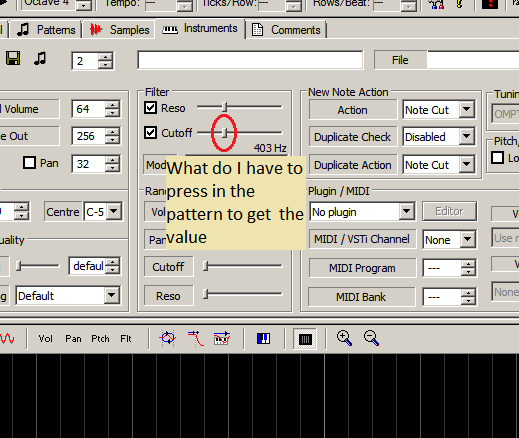Uncheck the Reso filter checkbox
Image resolution: width=519 pixels, height=438 pixels.
[150, 108]
